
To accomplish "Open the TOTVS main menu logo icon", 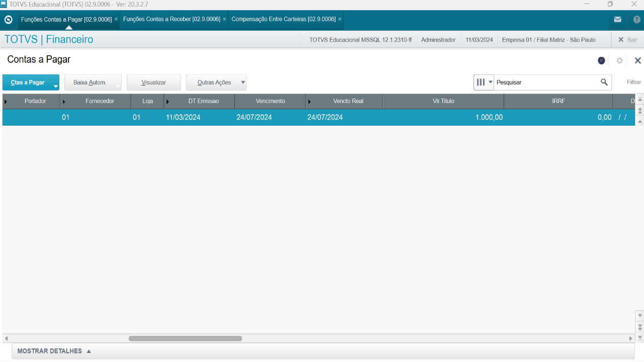I will [8, 20].
